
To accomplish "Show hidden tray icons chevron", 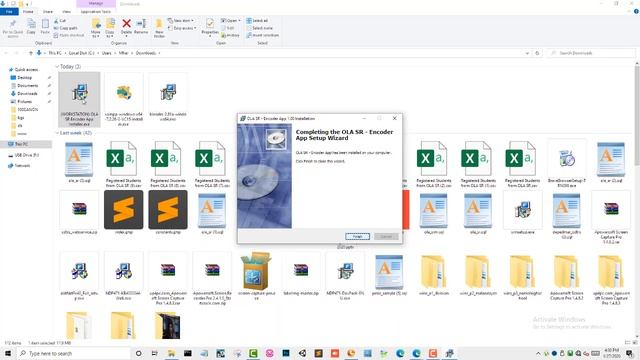I will pos(538,353).
